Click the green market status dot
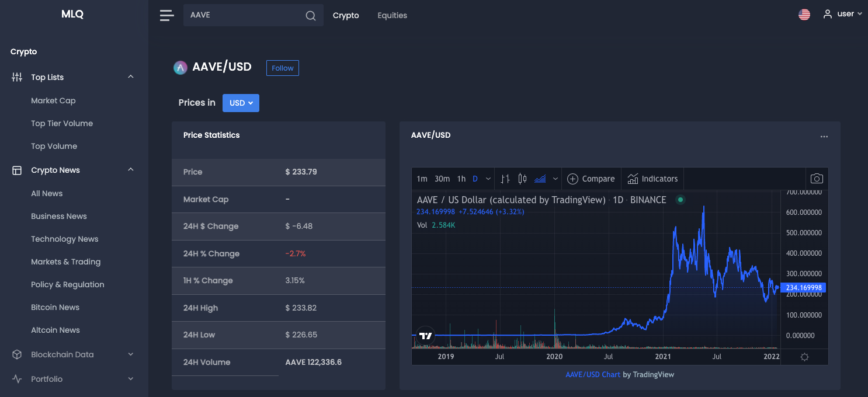The width and height of the screenshot is (868, 397). click(x=680, y=200)
